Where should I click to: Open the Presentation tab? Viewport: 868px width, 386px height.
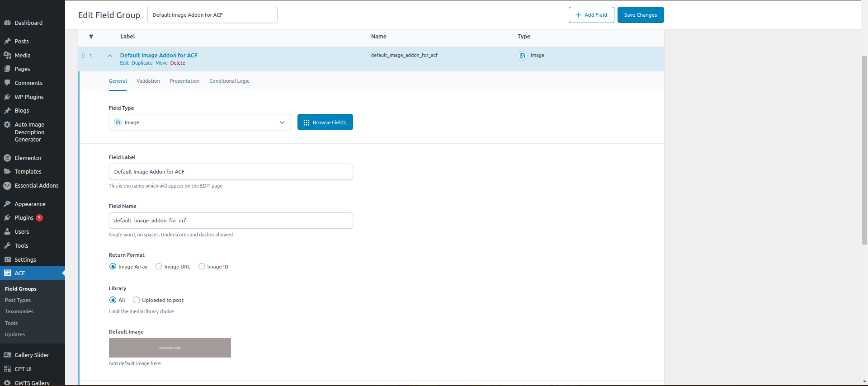184,81
